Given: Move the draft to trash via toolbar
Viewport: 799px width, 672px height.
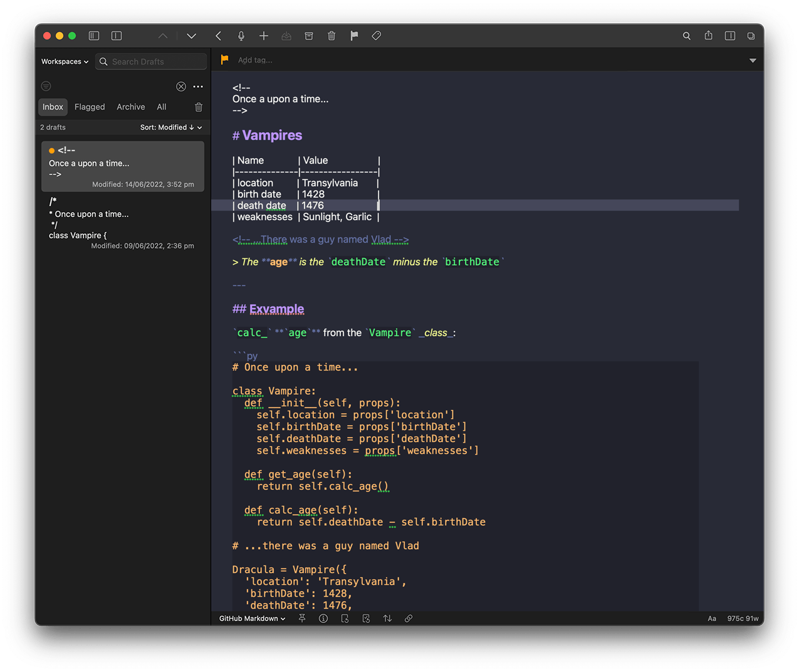Looking at the screenshot, I should [332, 36].
